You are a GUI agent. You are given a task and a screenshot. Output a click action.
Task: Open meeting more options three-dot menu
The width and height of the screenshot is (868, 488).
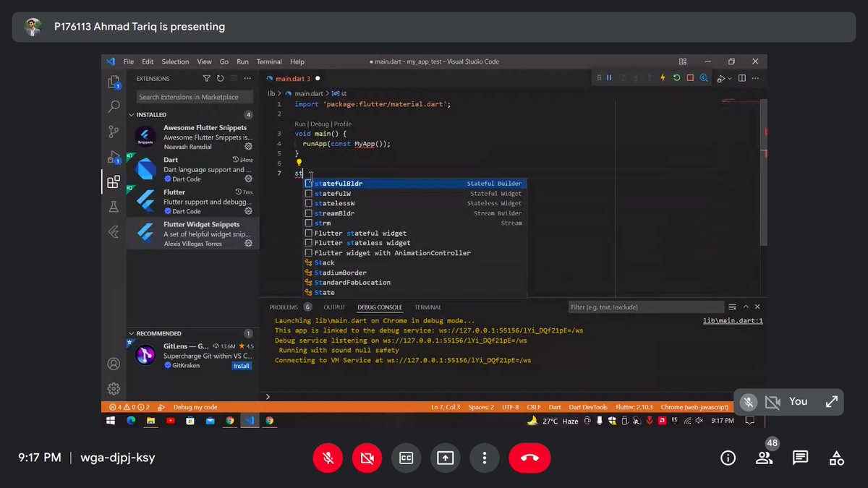(x=484, y=458)
